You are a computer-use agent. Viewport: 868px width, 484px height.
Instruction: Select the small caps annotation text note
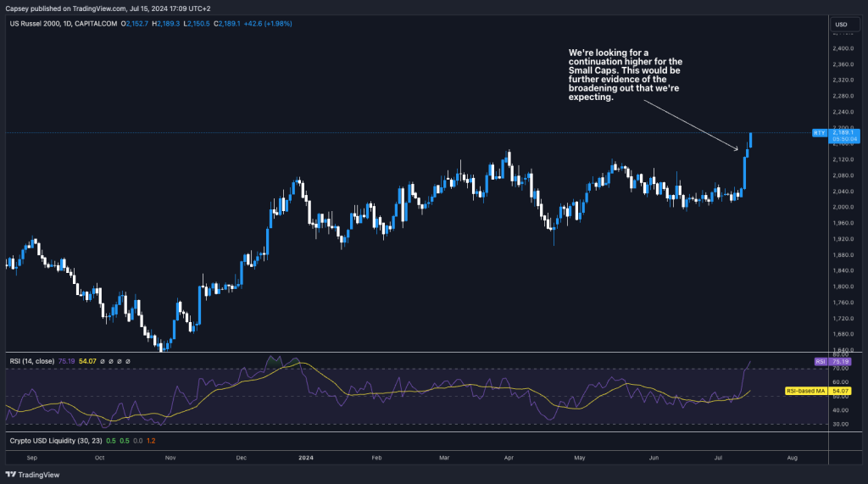point(625,75)
